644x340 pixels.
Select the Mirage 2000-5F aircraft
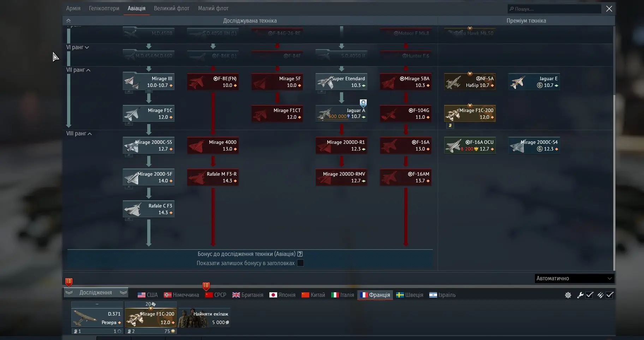[149, 177]
